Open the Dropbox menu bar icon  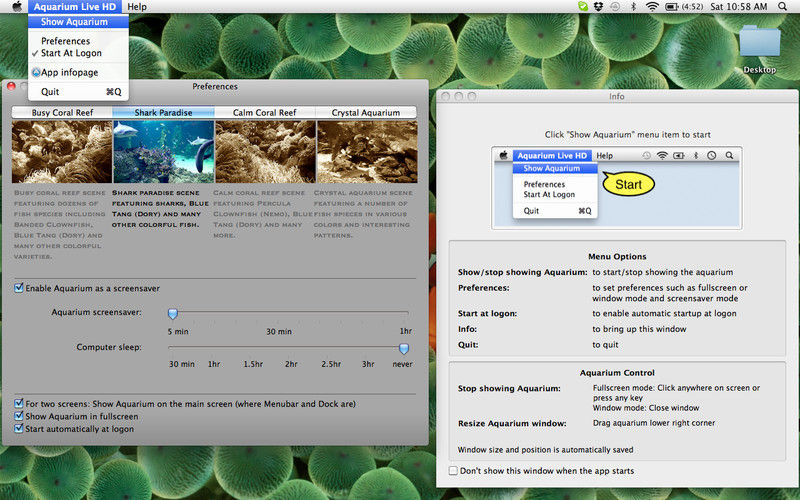(599, 7)
